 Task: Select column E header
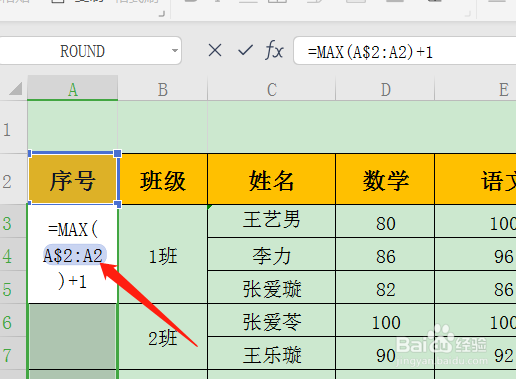pos(475,88)
